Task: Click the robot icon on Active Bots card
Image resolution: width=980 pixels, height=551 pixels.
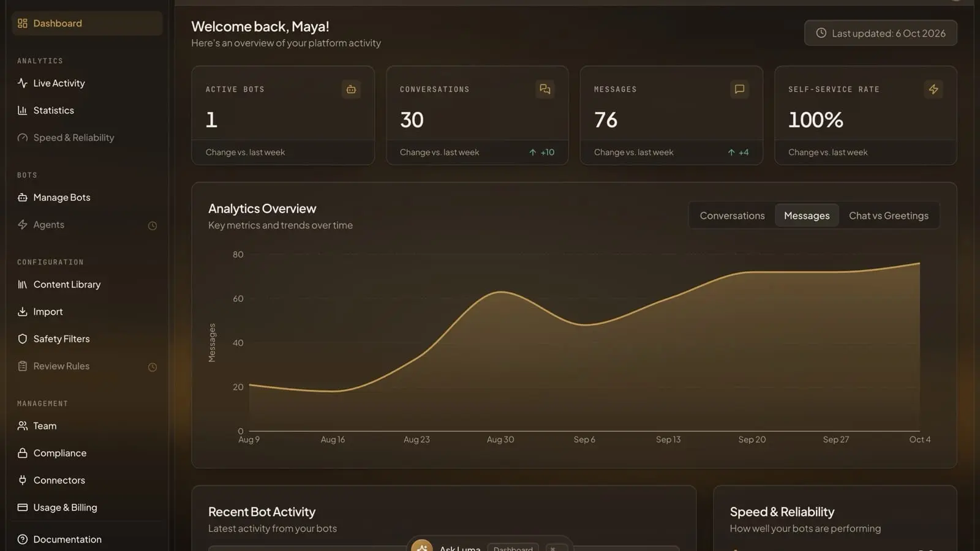Action: point(351,89)
